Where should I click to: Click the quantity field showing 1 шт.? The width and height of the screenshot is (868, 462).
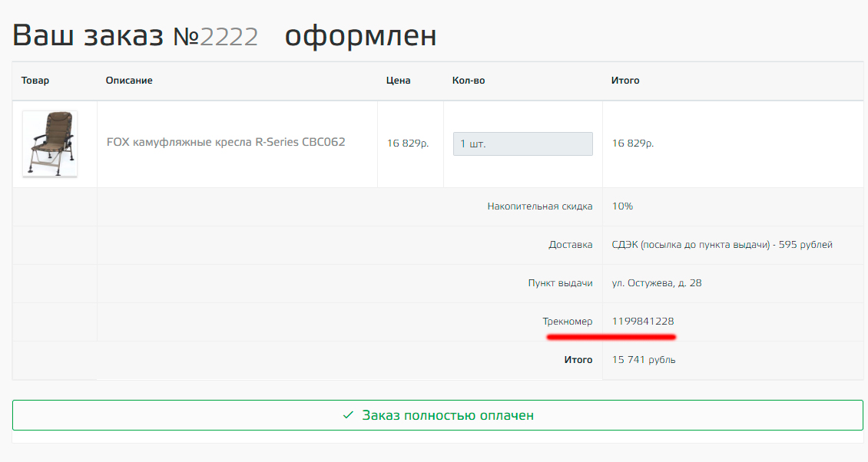tap(522, 144)
